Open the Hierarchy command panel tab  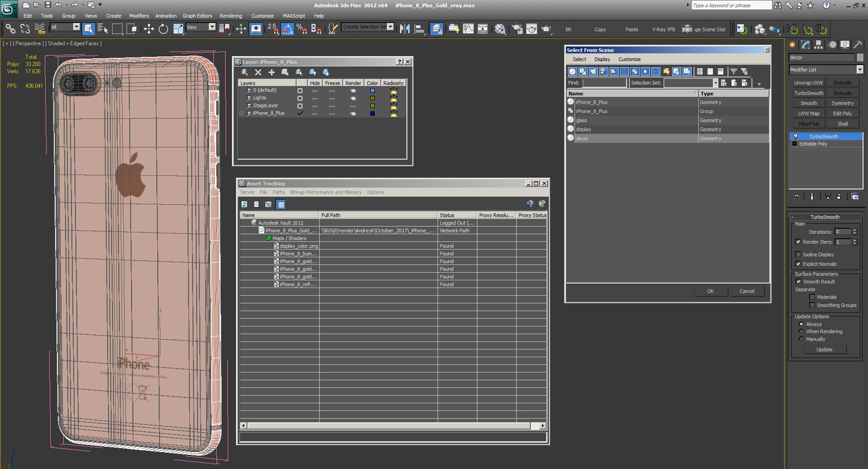(x=819, y=45)
